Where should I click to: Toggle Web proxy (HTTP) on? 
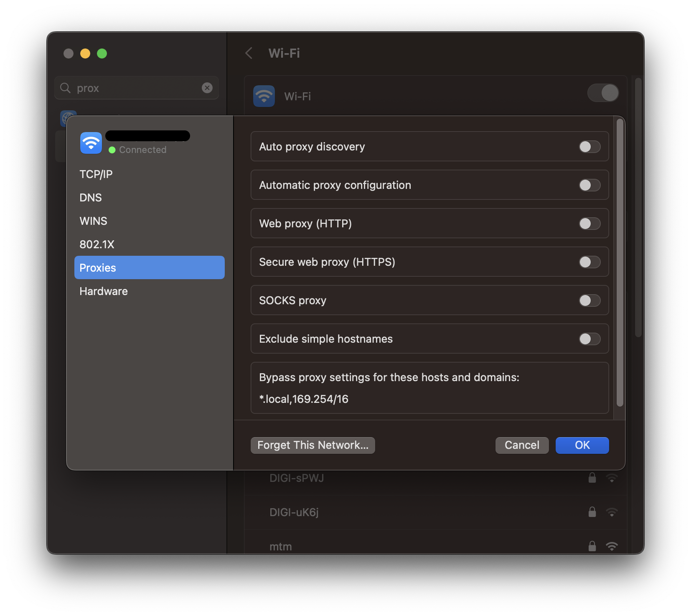pyautogui.click(x=589, y=224)
